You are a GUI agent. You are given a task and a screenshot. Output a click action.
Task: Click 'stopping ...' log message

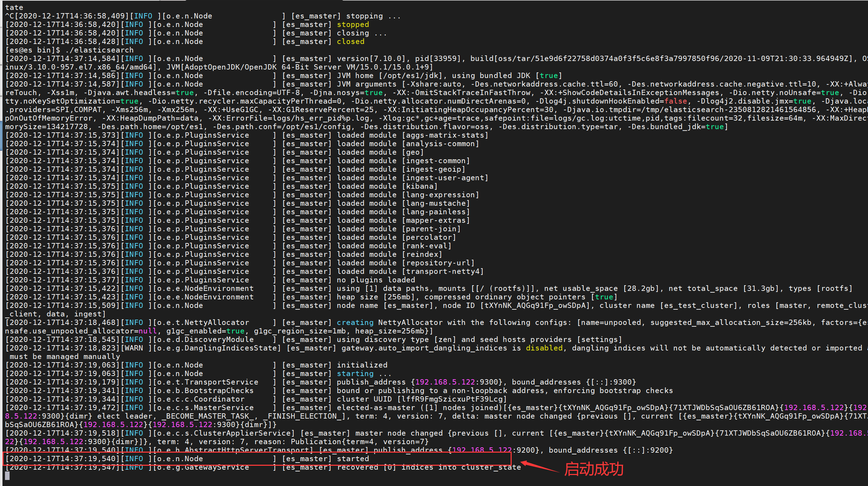[x=373, y=16]
